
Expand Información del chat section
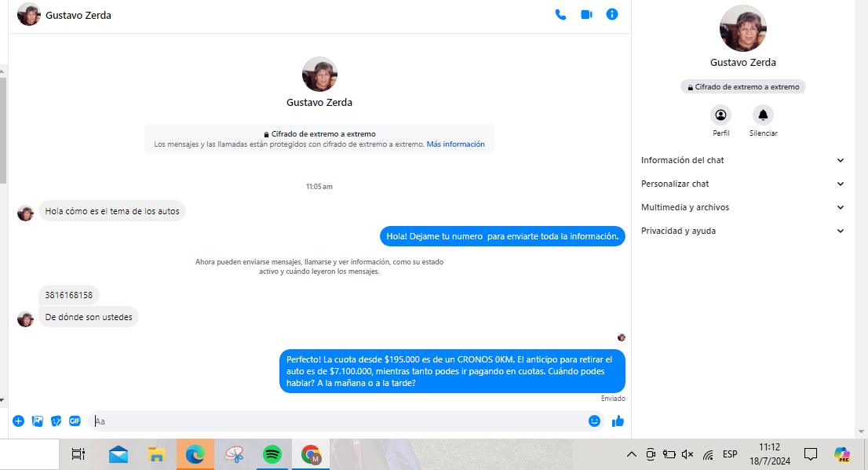[742, 160]
